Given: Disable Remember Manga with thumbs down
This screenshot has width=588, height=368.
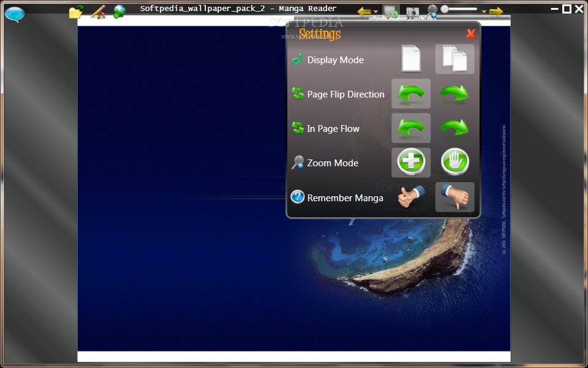Looking at the screenshot, I should [454, 197].
